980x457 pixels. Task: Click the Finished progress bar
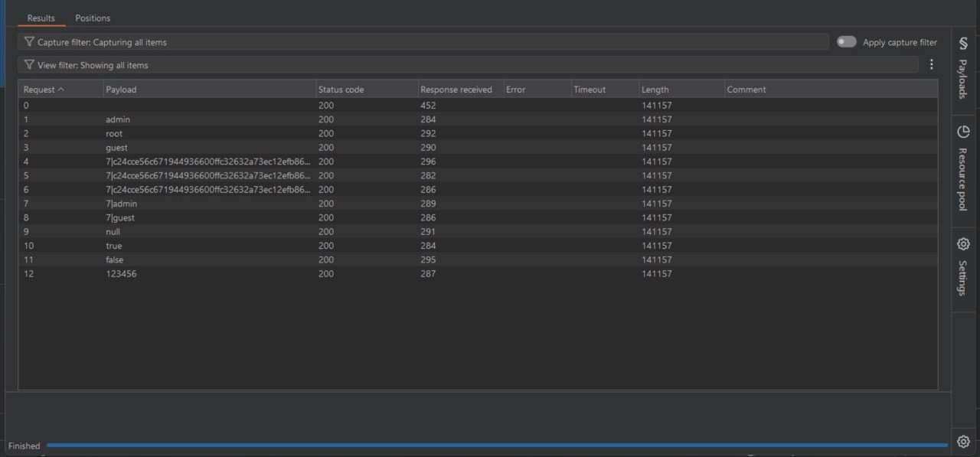(x=497, y=445)
